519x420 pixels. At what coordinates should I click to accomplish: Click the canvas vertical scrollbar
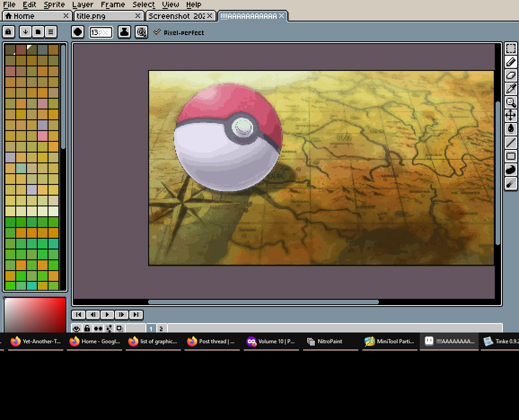point(498,173)
